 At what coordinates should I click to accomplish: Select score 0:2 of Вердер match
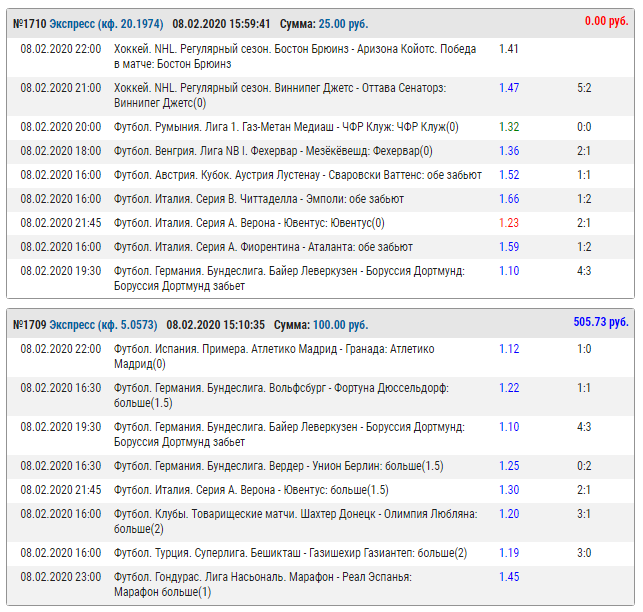584,466
